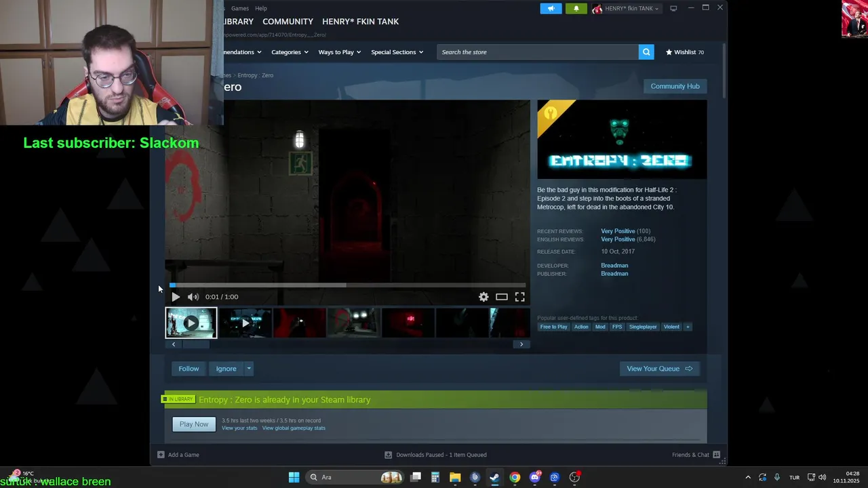Open the Help menu
This screenshot has height=488, width=868.
261,8
